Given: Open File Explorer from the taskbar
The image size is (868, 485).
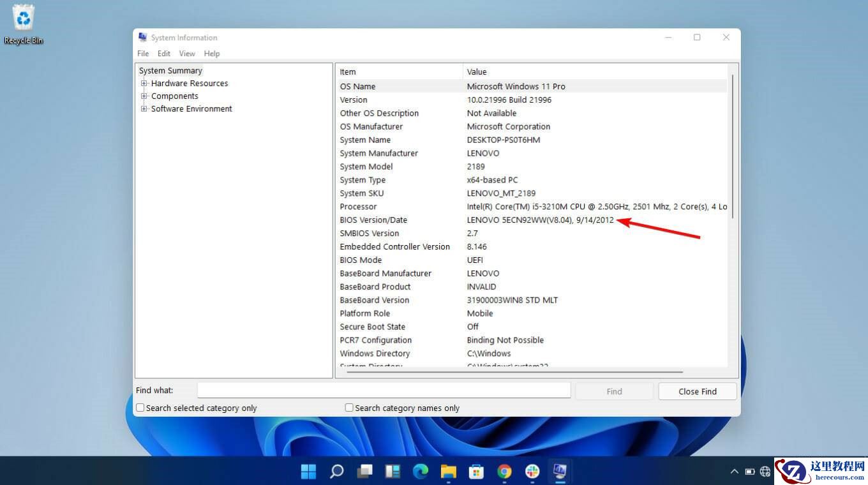Looking at the screenshot, I should (448, 471).
